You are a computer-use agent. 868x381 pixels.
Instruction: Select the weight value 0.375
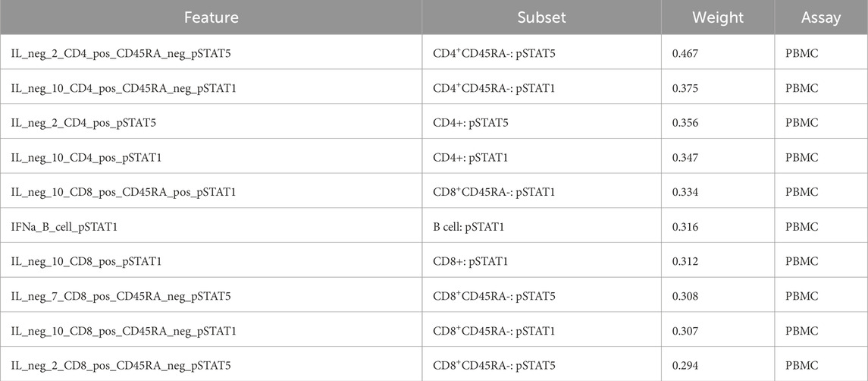[685, 87]
